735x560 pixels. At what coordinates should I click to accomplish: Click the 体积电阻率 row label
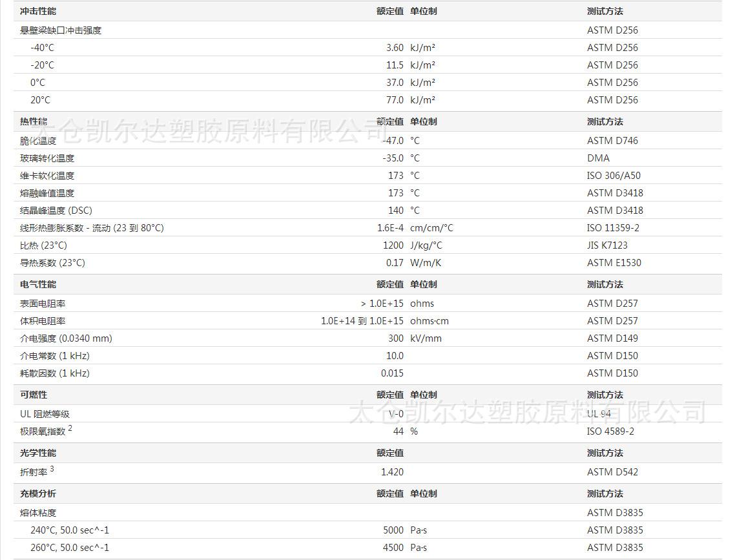pos(43,321)
